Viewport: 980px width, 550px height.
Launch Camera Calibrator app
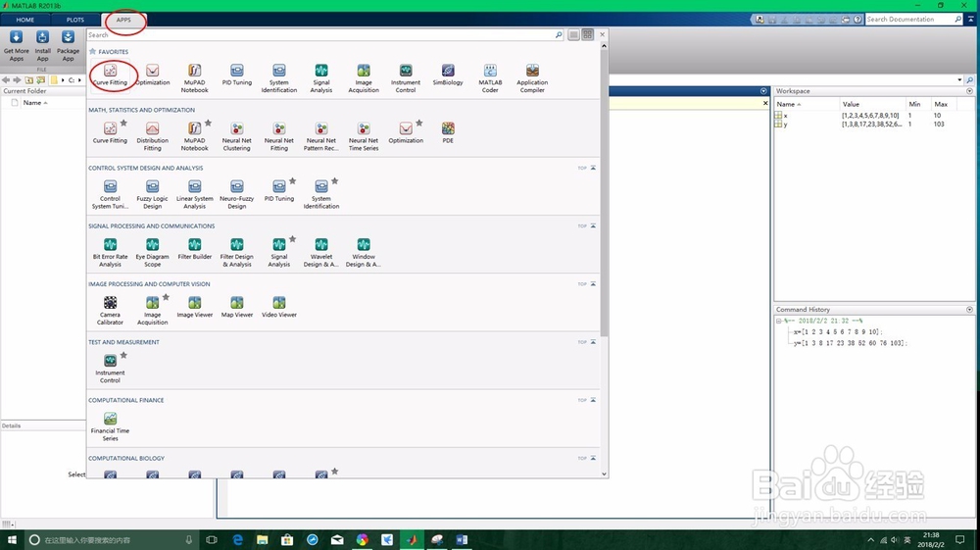tap(110, 311)
